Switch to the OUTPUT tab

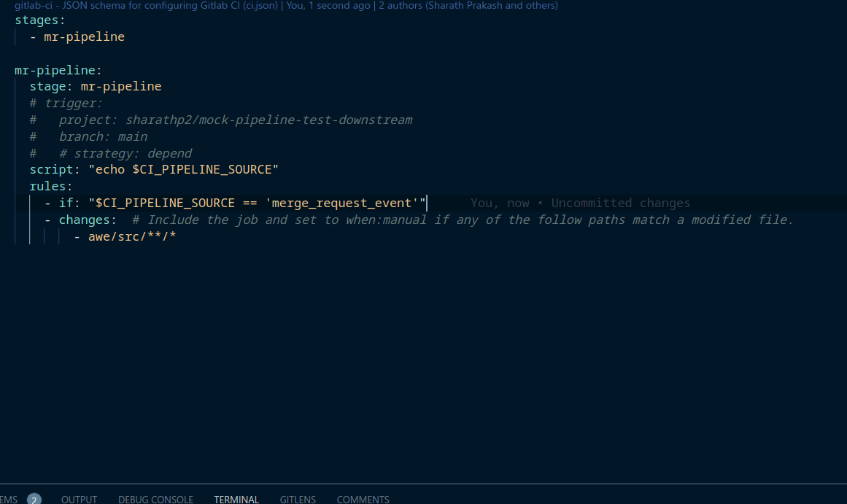click(79, 500)
